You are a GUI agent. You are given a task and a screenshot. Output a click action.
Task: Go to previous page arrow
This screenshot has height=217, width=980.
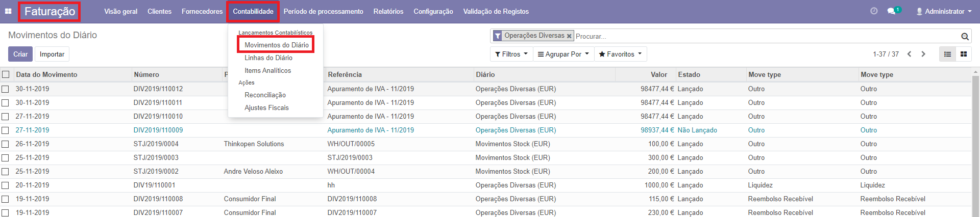tap(909, 54)
